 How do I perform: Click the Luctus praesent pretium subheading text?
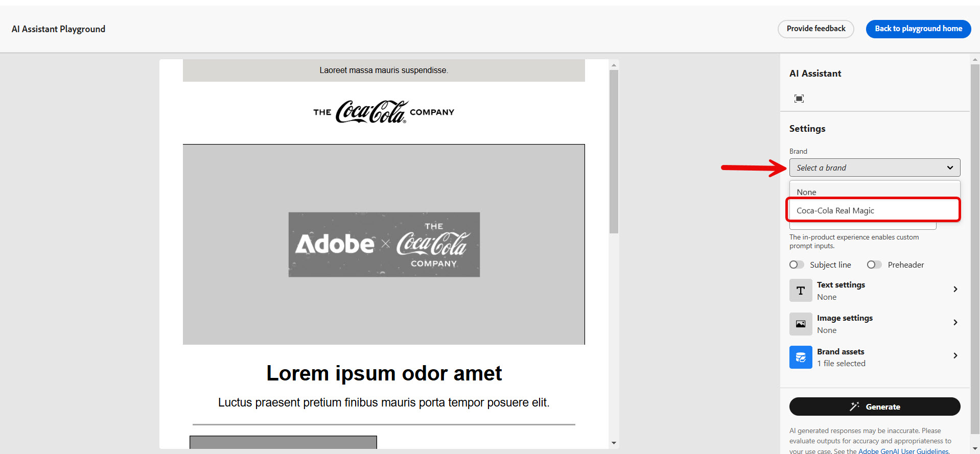point(384,402)
